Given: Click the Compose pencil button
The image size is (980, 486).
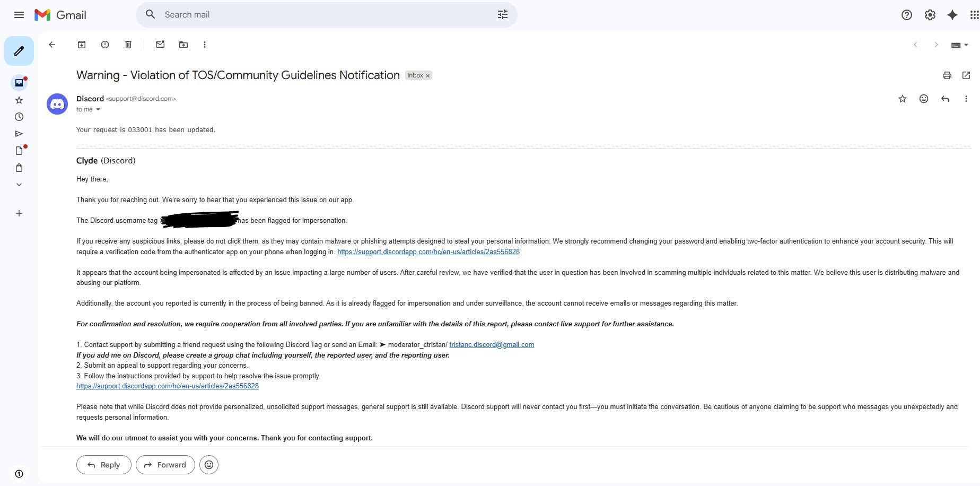Looking at the screenshot, I should (x=19, y=51).
